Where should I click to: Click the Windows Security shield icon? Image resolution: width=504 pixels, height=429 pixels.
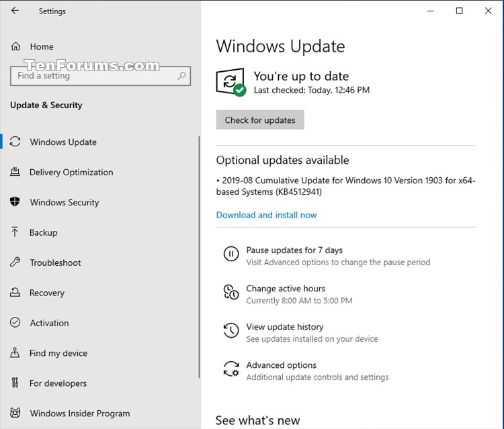15,201
